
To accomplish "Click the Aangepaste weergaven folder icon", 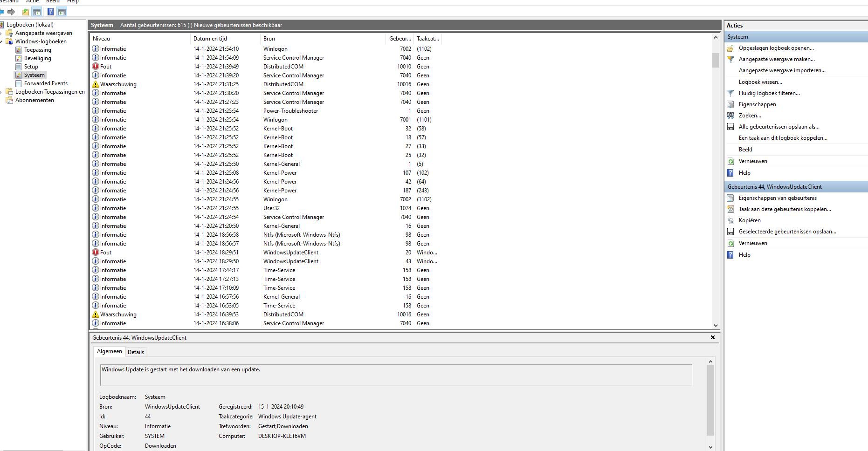I will [x=9, y=33].
